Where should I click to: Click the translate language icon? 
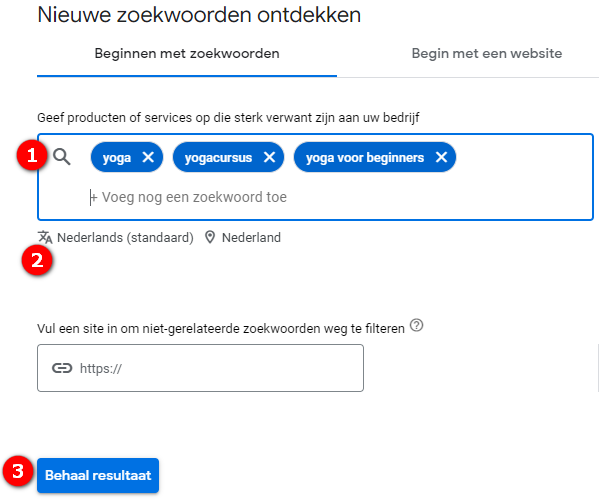point(45,237)
